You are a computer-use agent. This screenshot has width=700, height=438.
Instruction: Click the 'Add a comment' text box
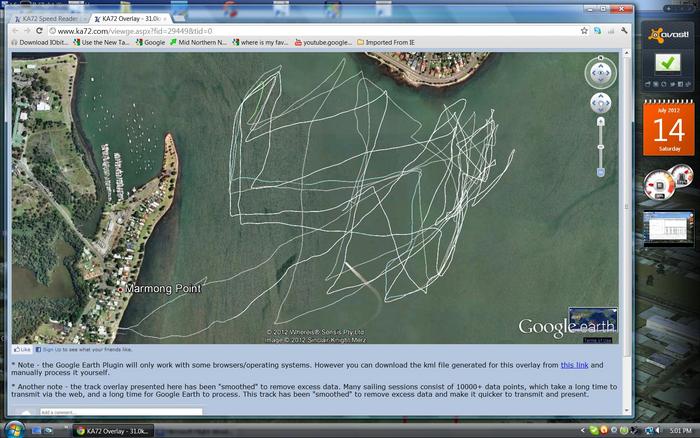[x=120, y=411]
